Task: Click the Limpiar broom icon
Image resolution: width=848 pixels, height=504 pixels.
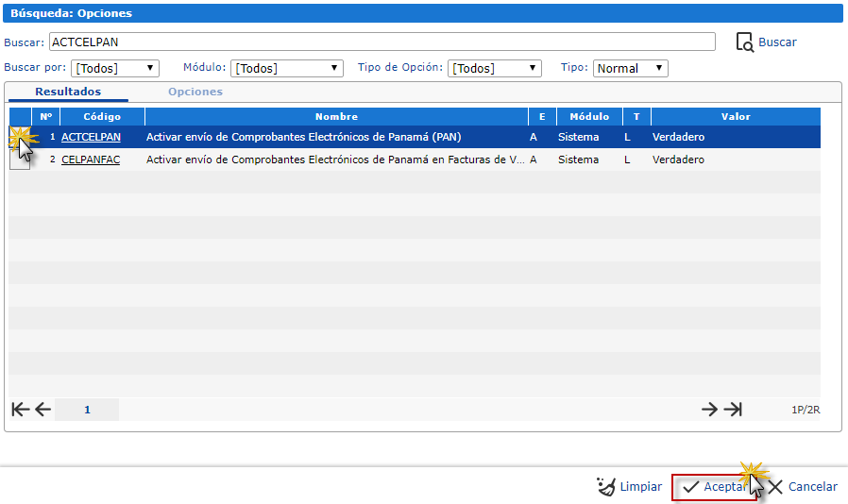Action: [x=606, y=487]
